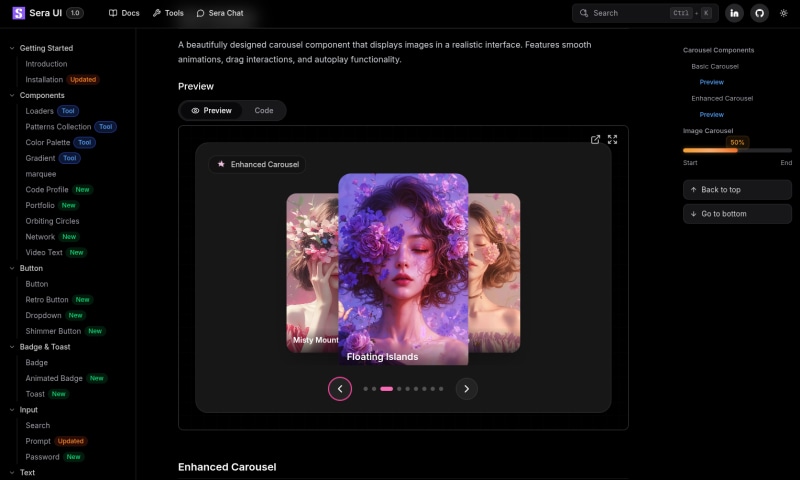Click the Back to top button
Viewport: 800px width, 480px height.
pyautogui.click(x=737, y=189)
